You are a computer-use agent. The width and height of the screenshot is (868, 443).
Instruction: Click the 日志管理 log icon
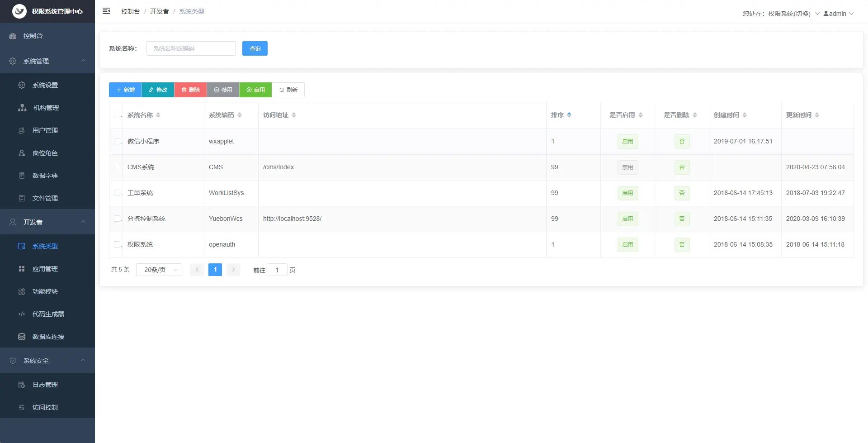22,385
